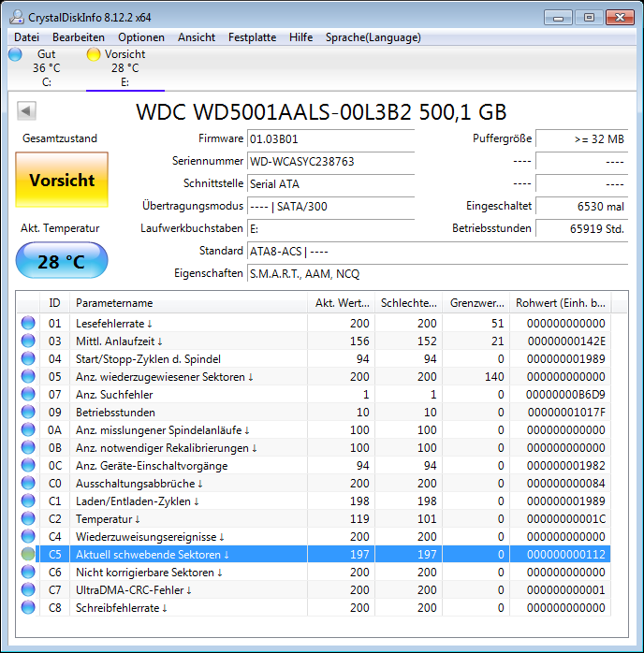This screenshot has height=653, width=644.
Task: Open the Bearbeiten menu
Action: pyautogui.click(x=79, y=37)
